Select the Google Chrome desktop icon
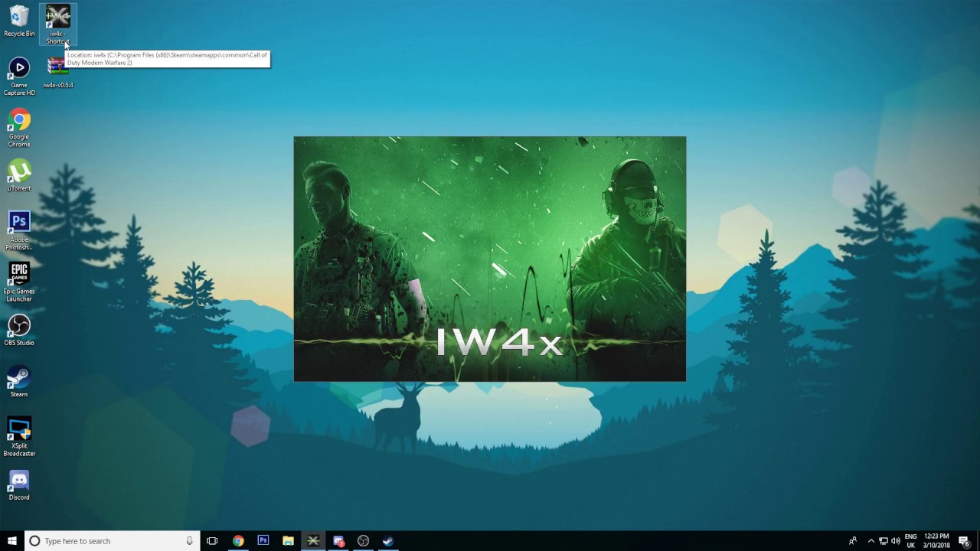 (19, 128)
